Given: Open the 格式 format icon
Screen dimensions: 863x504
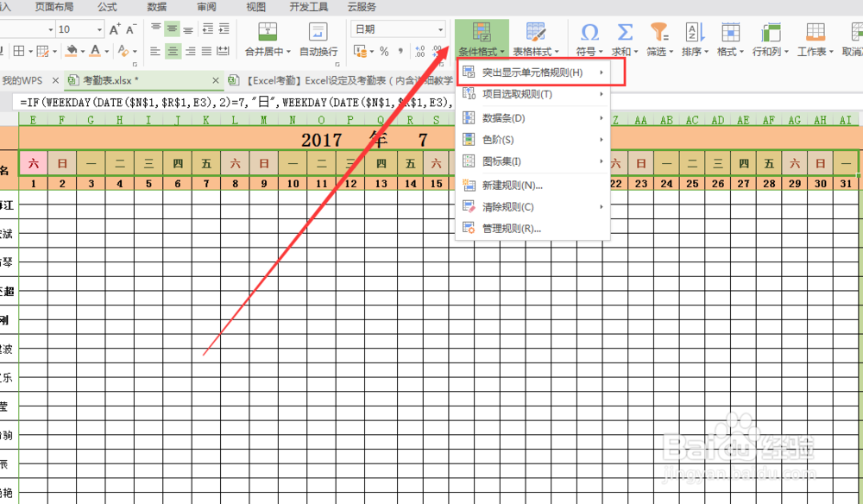Looking at the screenshot, I should pos(730,32).
